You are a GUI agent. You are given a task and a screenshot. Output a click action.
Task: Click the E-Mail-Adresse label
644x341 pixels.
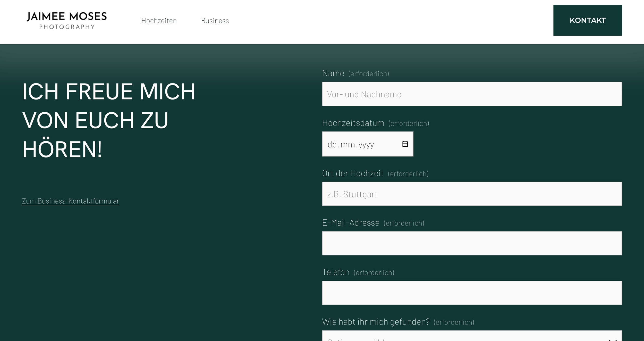coord(351,223)
